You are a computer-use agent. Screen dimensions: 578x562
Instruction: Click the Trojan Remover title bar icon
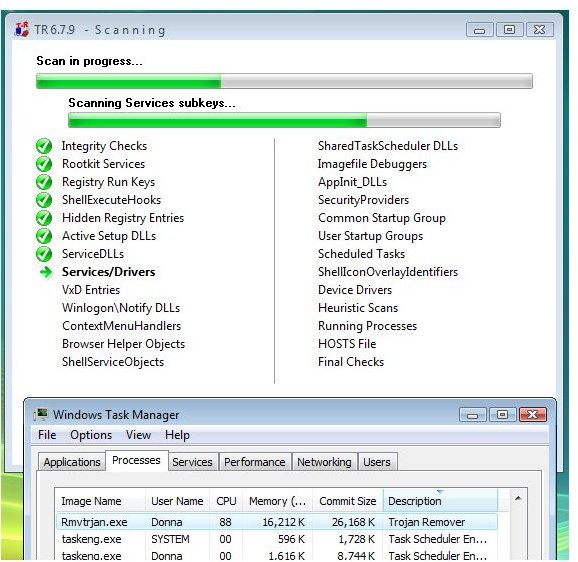21,29
